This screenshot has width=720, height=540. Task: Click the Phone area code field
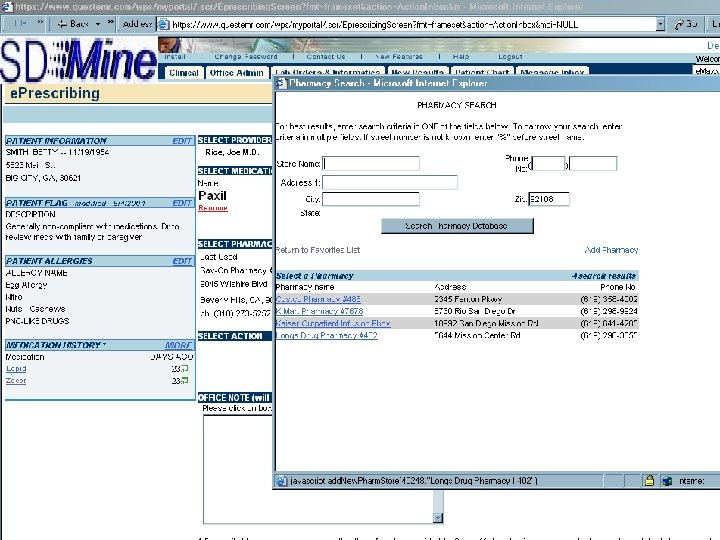(548, 163)
